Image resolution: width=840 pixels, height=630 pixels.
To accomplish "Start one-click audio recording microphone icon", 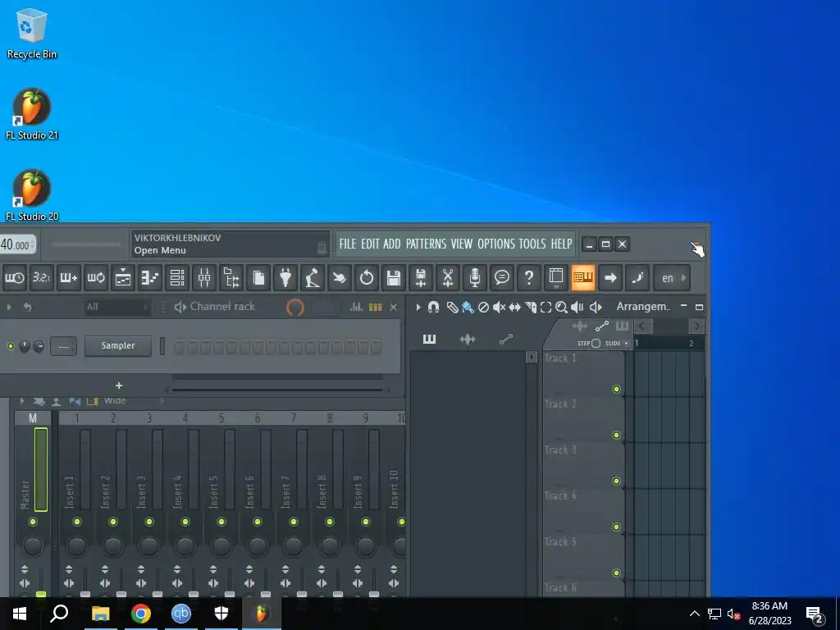I will click(475, 277).
